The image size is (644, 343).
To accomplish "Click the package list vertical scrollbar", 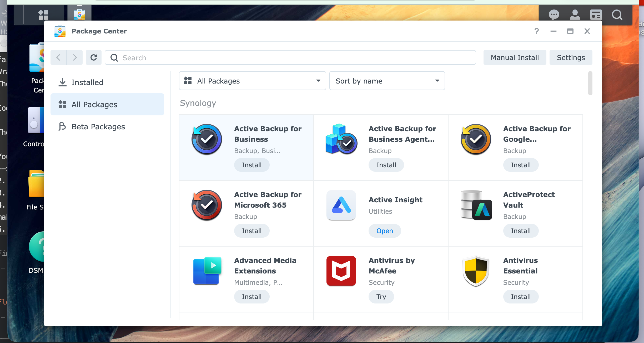I will point(590,83).
